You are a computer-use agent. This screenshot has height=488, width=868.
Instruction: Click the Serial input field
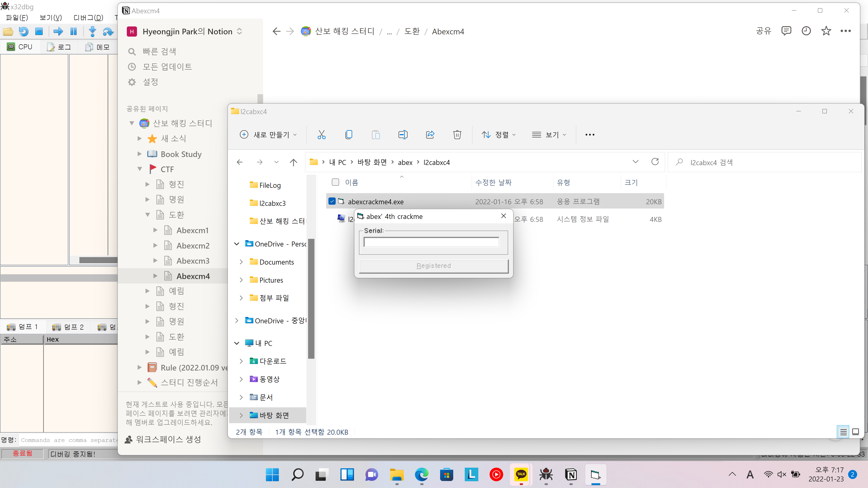tap(431, 242)
